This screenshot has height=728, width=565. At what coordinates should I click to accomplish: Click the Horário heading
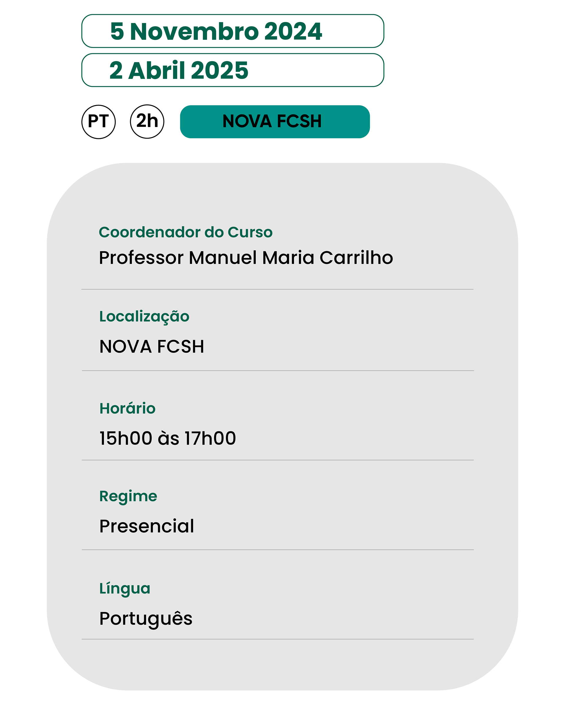click(127, 408)
